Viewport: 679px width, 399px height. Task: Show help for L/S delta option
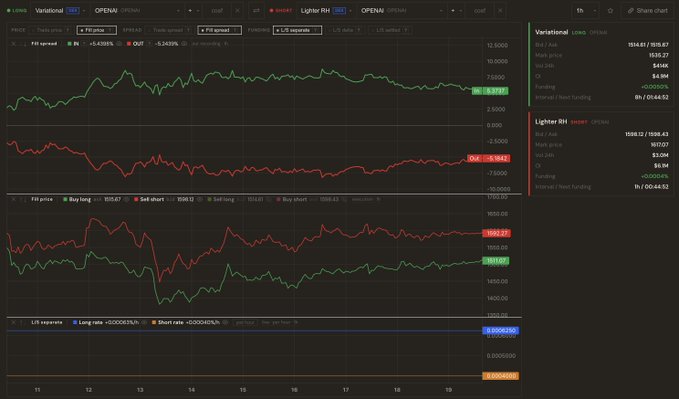(x=359, y=30)
